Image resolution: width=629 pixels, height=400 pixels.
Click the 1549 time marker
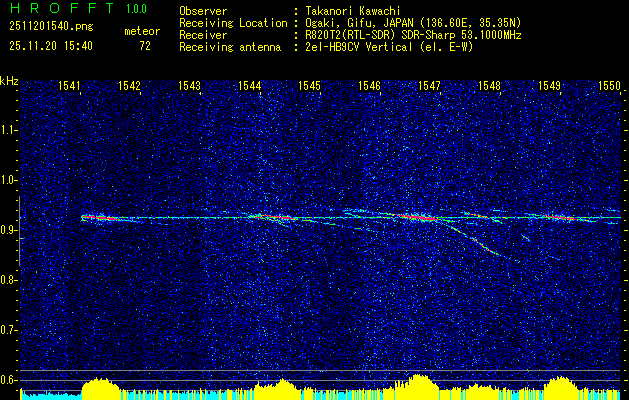(549, 85)
